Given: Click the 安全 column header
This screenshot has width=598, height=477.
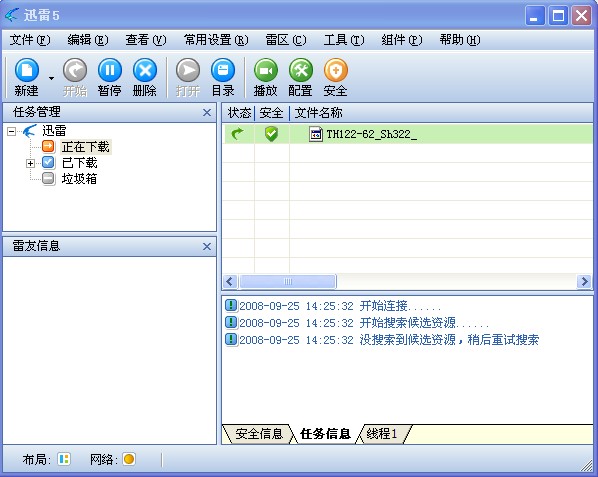Looking at the screenshot, I should pyautogui.click(x=272, y=113).
